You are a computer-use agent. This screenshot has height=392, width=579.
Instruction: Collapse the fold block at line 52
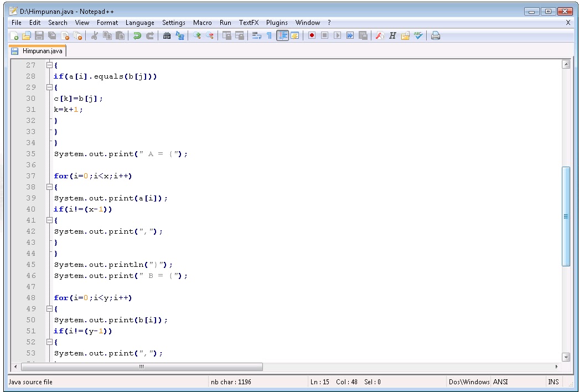tap(49, 342)
